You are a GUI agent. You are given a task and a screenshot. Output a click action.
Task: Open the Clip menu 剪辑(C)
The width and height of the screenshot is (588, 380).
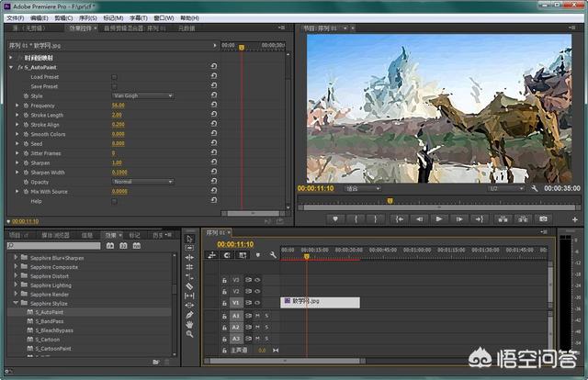point(63,18)
